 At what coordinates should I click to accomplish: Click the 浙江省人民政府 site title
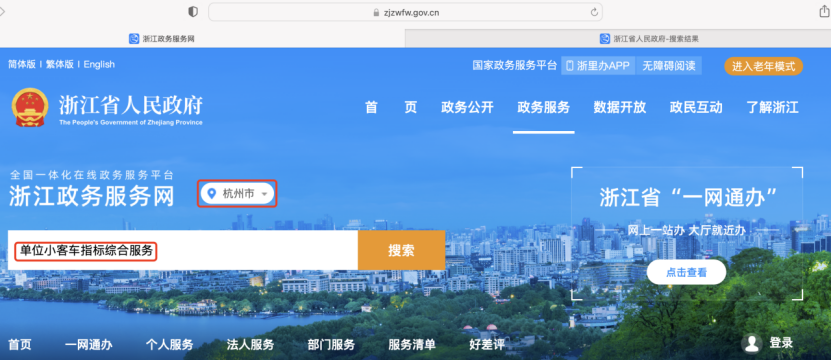tap(130, 105)
